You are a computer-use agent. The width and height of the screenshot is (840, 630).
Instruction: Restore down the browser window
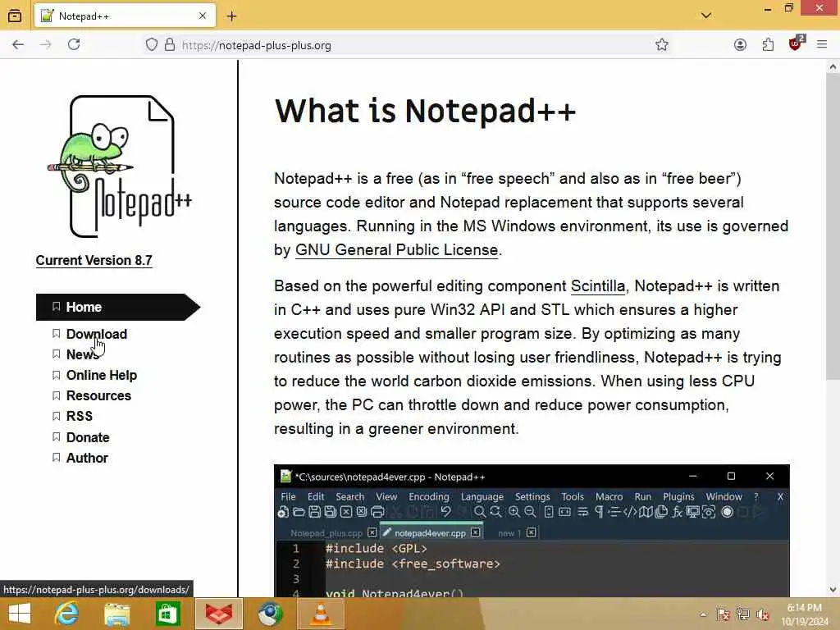[x=788, y=8]
